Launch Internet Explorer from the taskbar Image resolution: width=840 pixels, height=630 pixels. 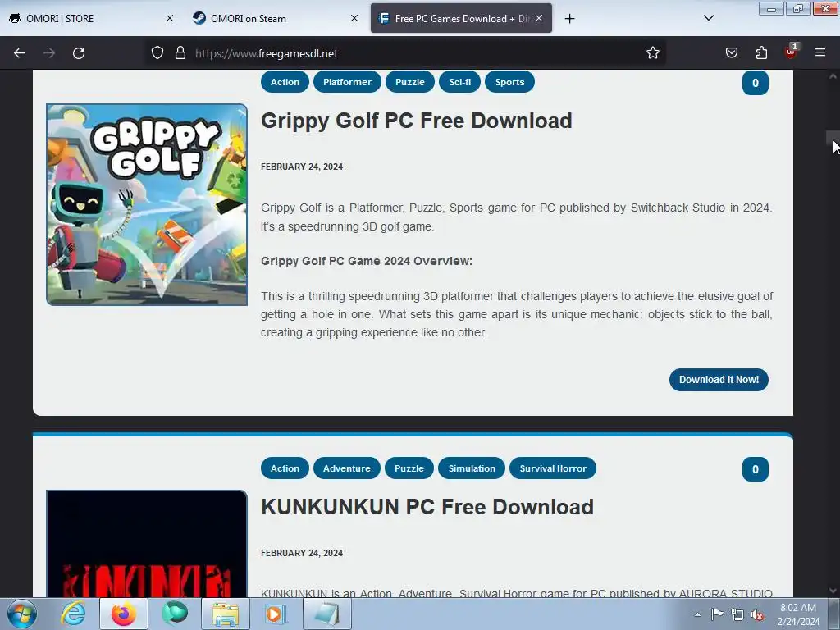(73, 614)
